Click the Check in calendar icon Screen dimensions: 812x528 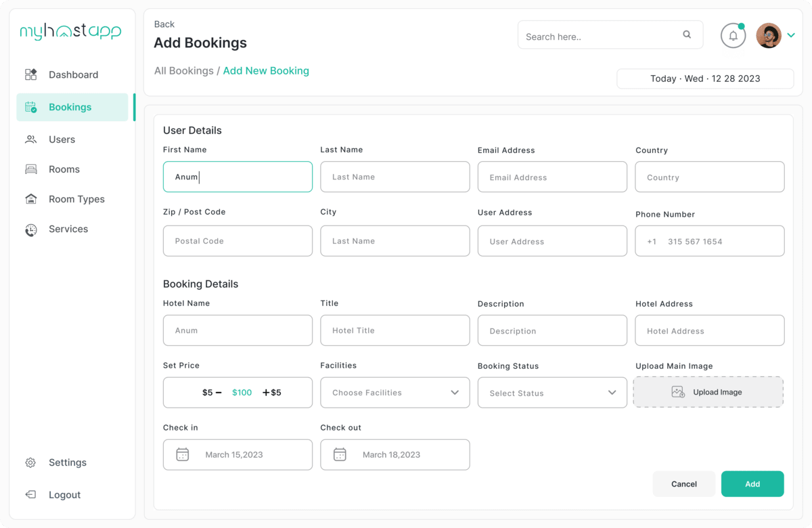pyautogui.click(x=182, y=455)
